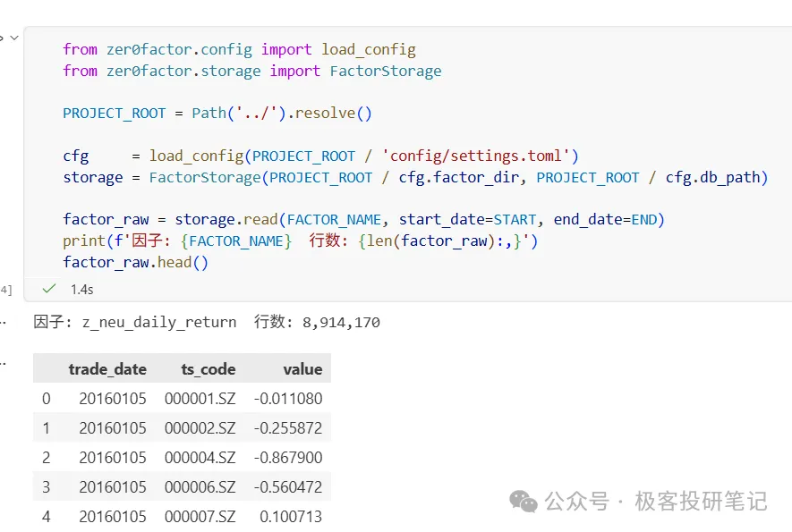Open the ellipsis menu beside the printed output
Screen dimensions: 792x532
click(3, 323)
